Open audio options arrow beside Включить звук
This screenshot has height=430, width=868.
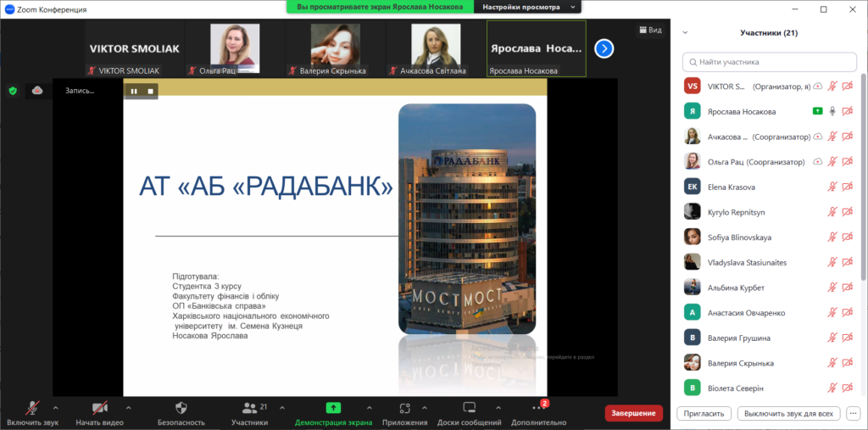point(55,408)
